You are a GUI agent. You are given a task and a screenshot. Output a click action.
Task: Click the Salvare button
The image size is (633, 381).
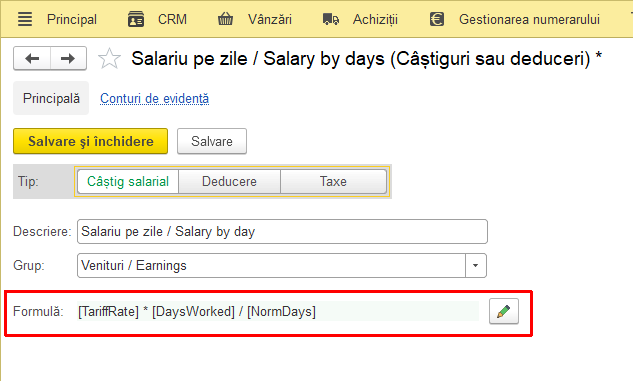[212, 141]
